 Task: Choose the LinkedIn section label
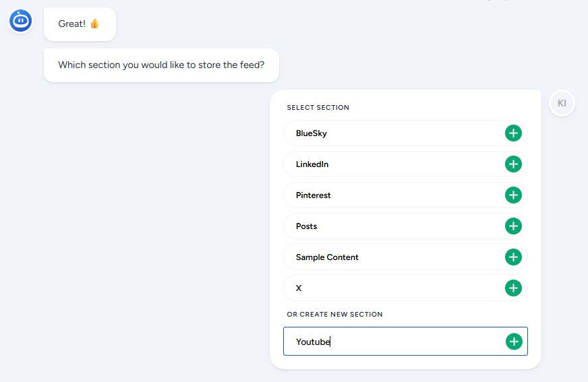pyautogui.click(x=312, y=164)
